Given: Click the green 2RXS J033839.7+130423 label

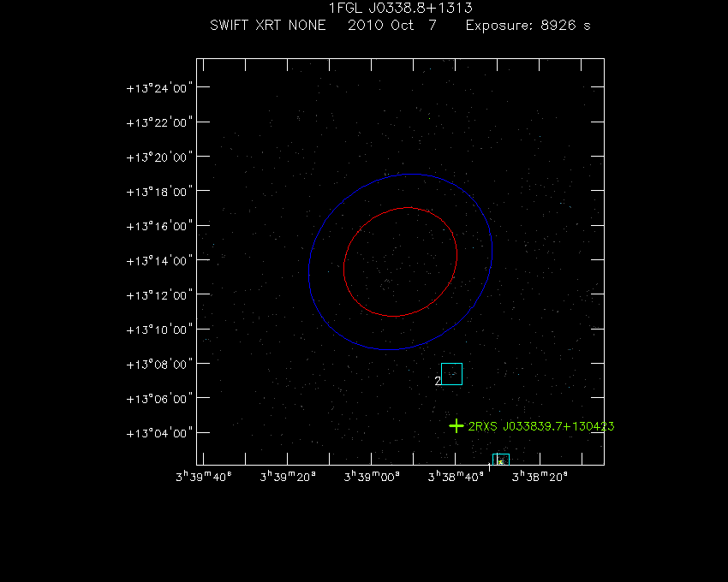Looking at the screenshot, I should pyautogui.click(x=541, y=426).
